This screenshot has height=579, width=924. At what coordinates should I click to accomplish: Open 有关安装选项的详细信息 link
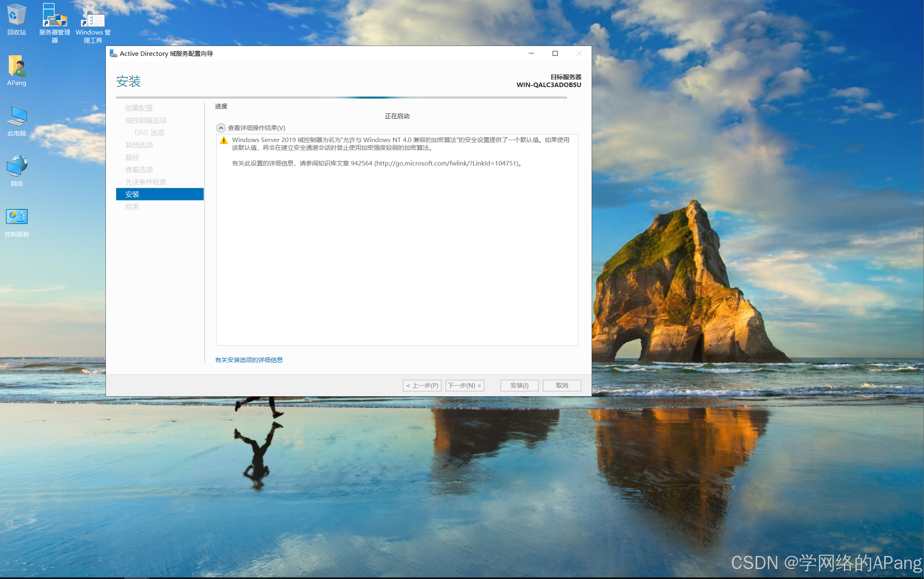tap(249, 360)
